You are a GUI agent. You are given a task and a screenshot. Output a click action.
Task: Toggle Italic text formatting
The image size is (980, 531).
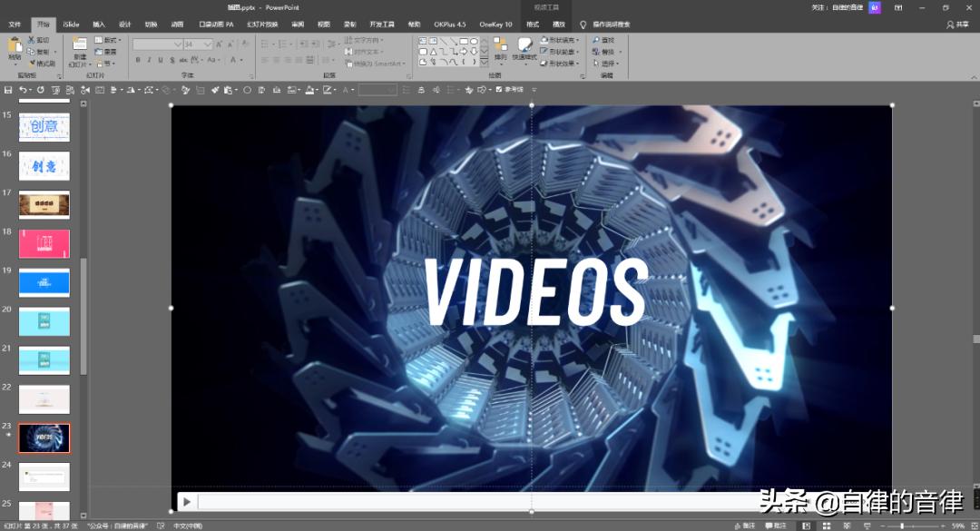[149, 60]
